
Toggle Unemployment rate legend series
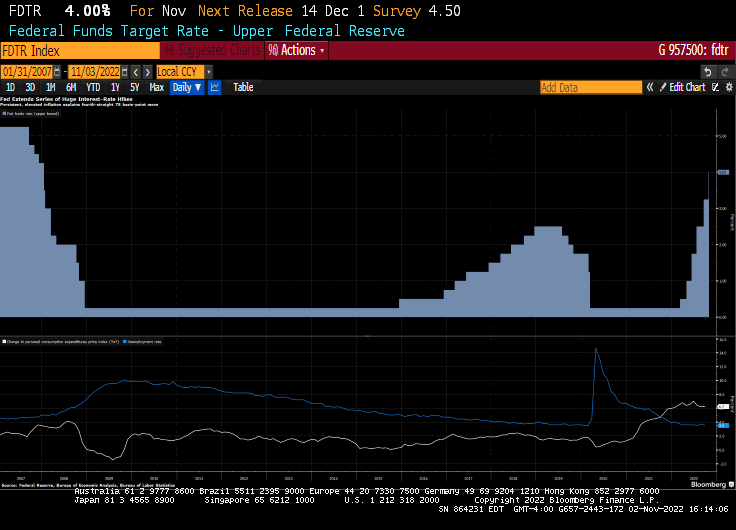146,342
